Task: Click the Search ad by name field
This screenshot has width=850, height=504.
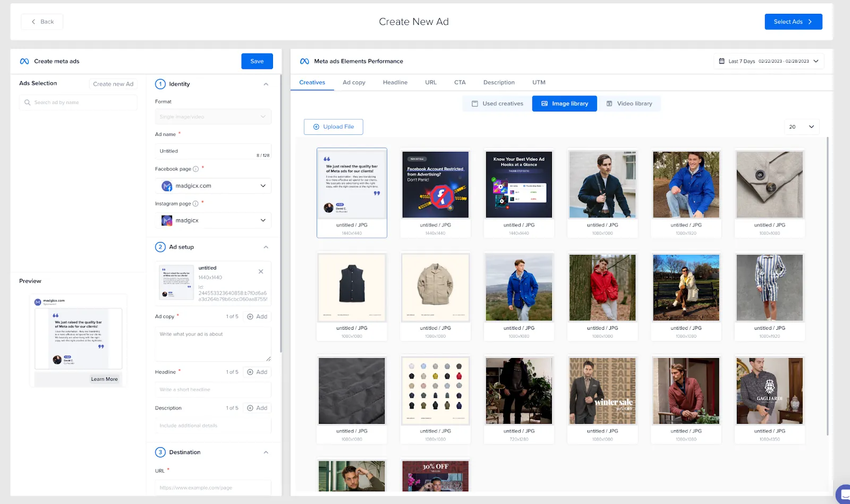Action: 78,102
